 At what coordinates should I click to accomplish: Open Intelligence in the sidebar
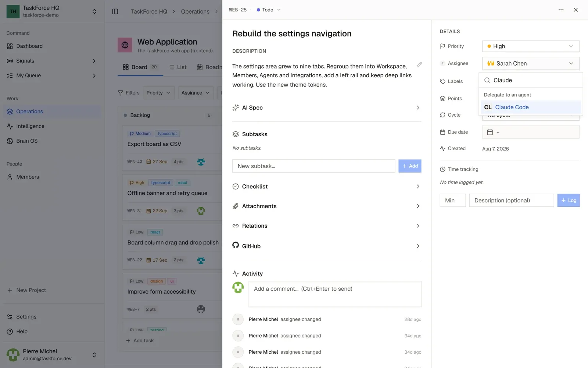pos(51,126)
